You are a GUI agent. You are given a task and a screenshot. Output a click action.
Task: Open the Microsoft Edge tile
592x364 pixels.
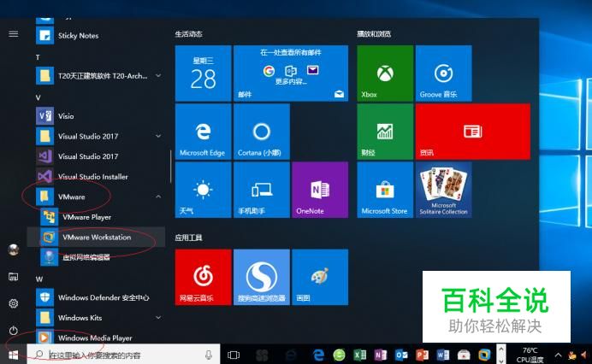[203, 132]
